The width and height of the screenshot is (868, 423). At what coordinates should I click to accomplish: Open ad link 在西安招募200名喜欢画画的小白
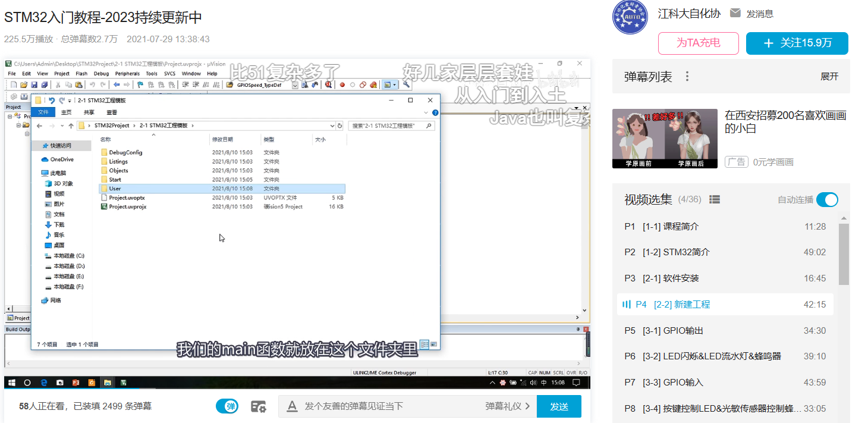coord(785,122)
